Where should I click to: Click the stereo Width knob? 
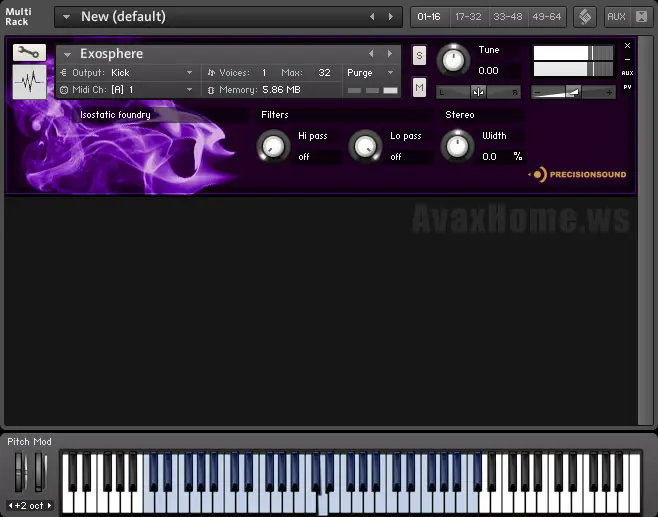click(457, 146)
